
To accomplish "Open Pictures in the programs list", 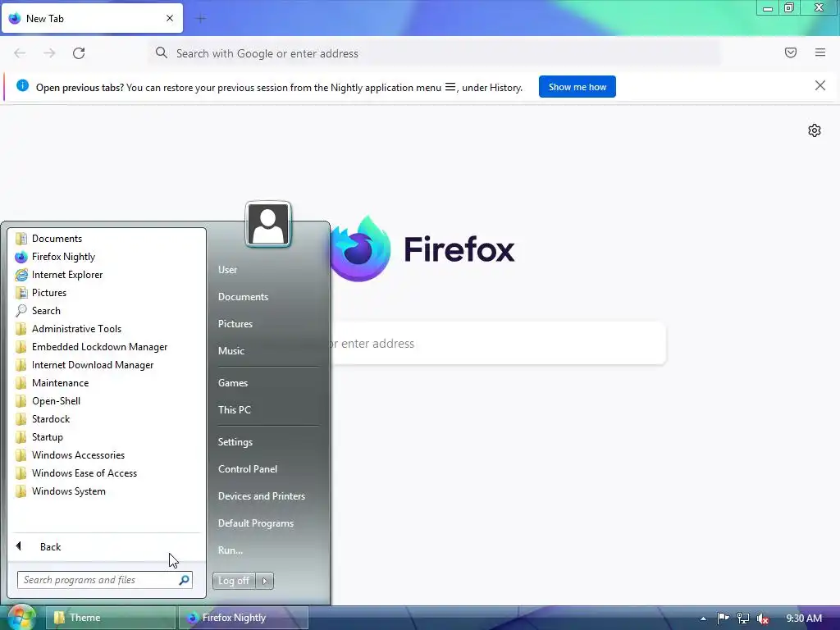I will pos(107,293).
